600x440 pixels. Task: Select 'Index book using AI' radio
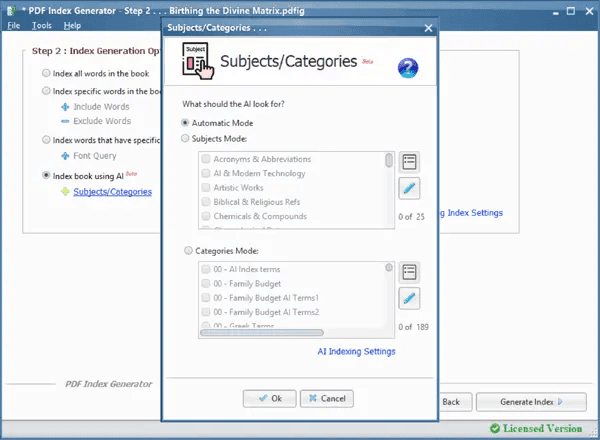pyautogui.click(x=46, y=175)
